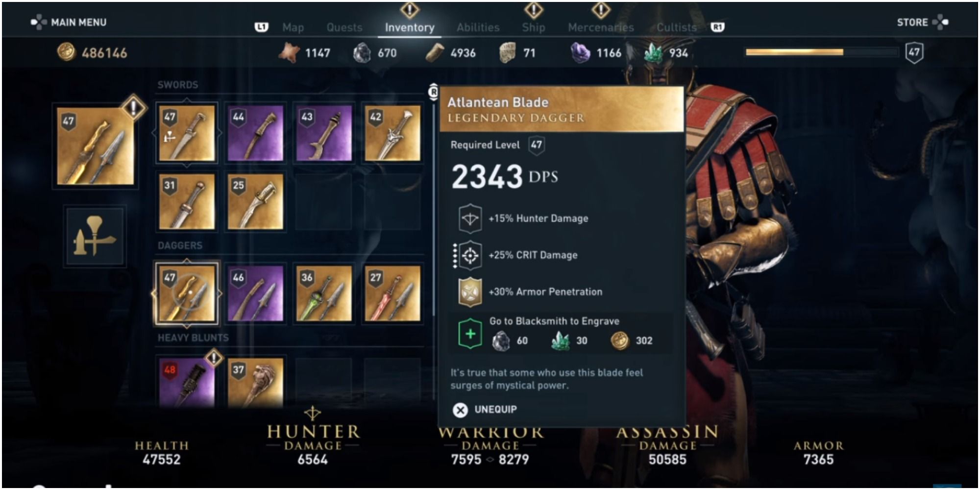Click the experience progress bar

(x=822, y=52)
